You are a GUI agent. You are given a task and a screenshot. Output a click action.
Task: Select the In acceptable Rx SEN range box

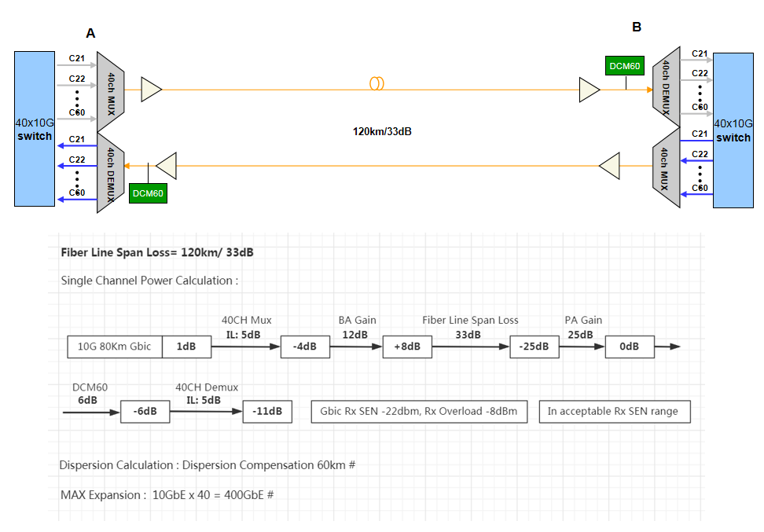click(614, 411)
